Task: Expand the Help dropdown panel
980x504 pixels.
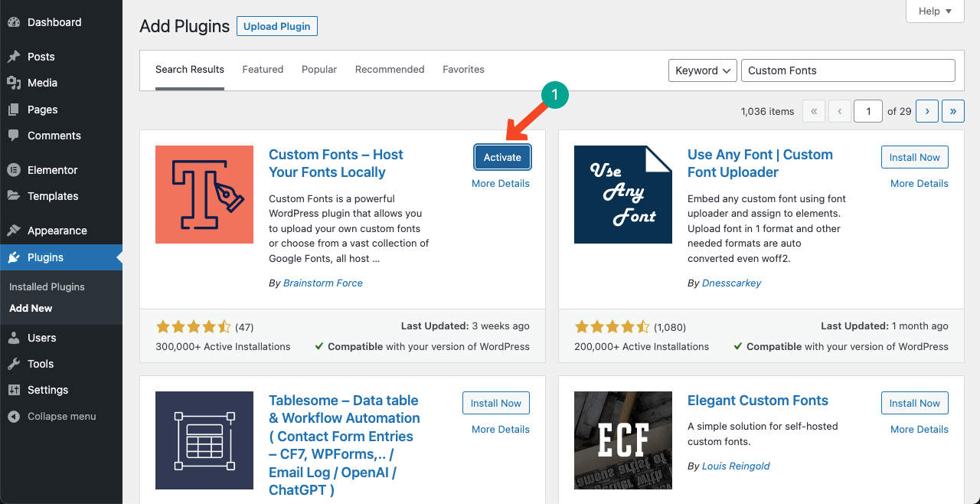Action: click(935, 11)
